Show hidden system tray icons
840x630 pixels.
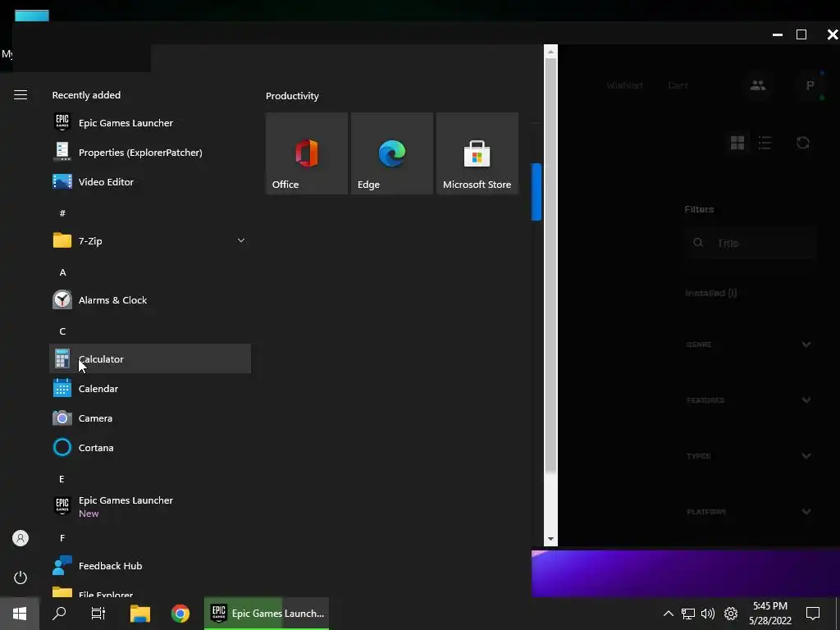pyautogui.click(x=668, y=614)
